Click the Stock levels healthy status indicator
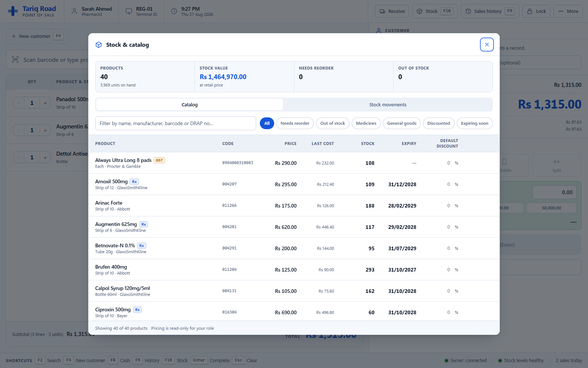The height and width of the screenshot is (368, 588). click(x=521, y=360)
